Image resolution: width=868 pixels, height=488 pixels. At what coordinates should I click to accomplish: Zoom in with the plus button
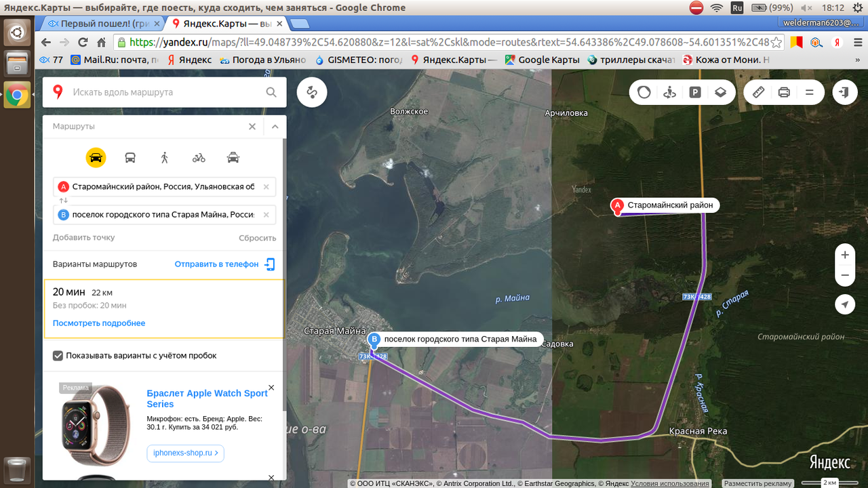point(845,255)
